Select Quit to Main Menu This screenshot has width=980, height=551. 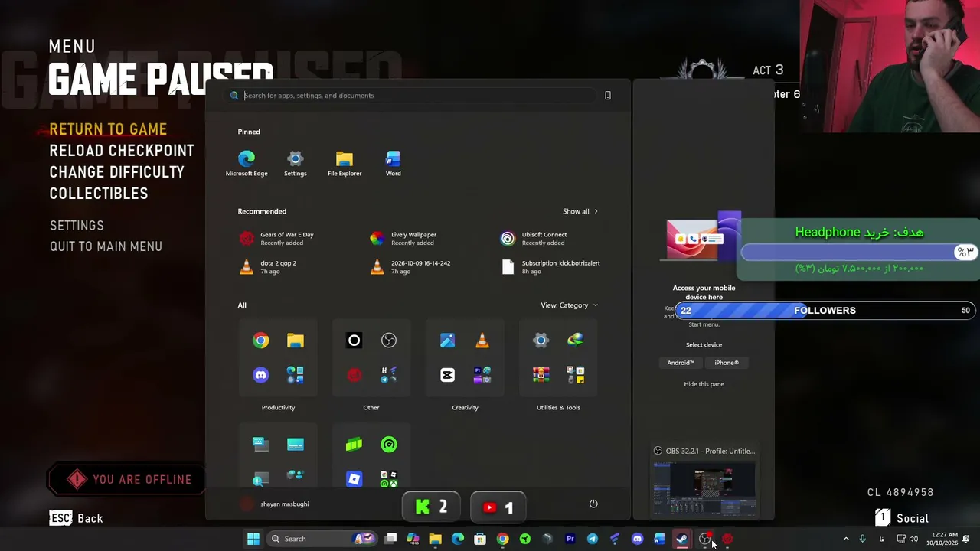(x=106, y=246)
